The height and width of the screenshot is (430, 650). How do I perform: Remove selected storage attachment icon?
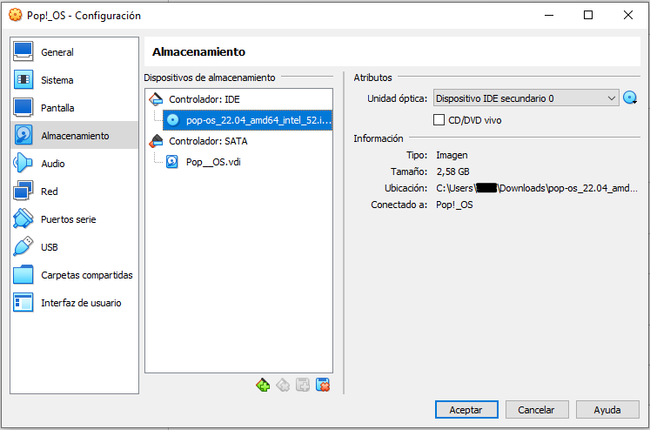(323, 385)
